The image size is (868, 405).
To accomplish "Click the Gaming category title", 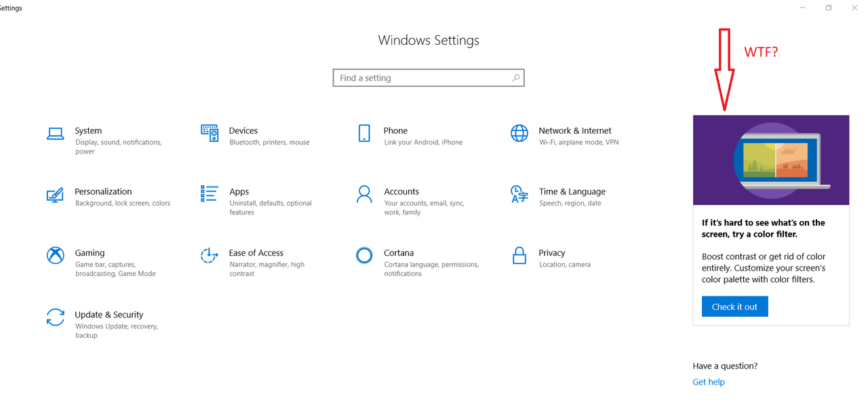I will click(90, 253).
